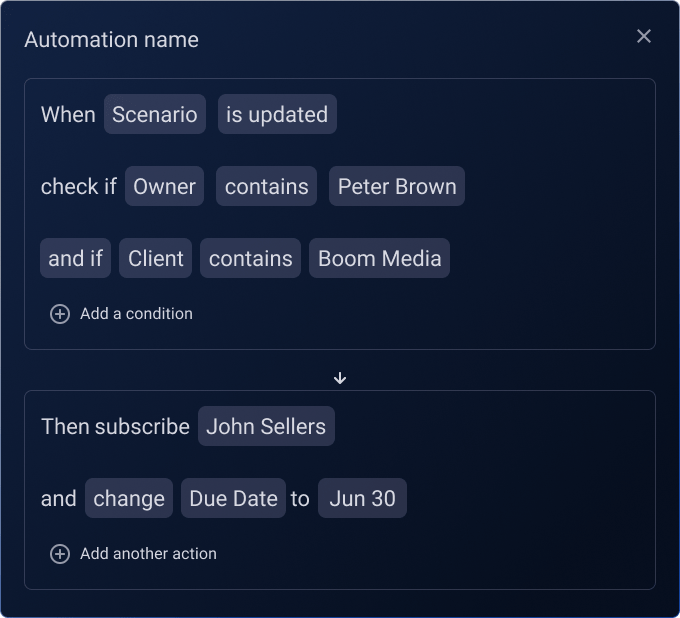The height and width of the screenshot is (618, 680).
Task: Open the Client field selector
Action: click(x=156, y=258)
